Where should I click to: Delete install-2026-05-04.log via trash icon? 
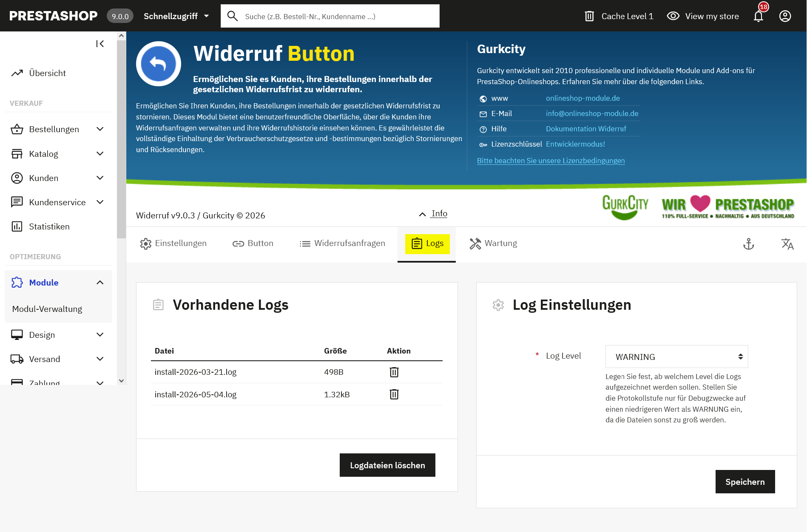pyautogui.click(x=394, y=394)
